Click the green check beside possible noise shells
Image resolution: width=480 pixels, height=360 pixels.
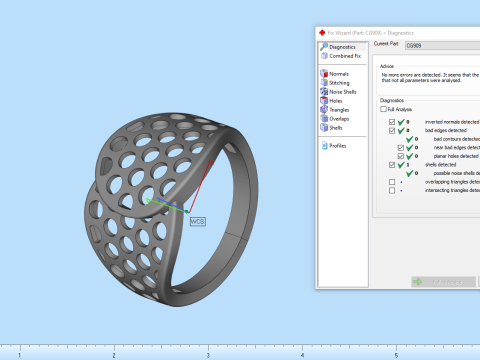click(410, 173)
